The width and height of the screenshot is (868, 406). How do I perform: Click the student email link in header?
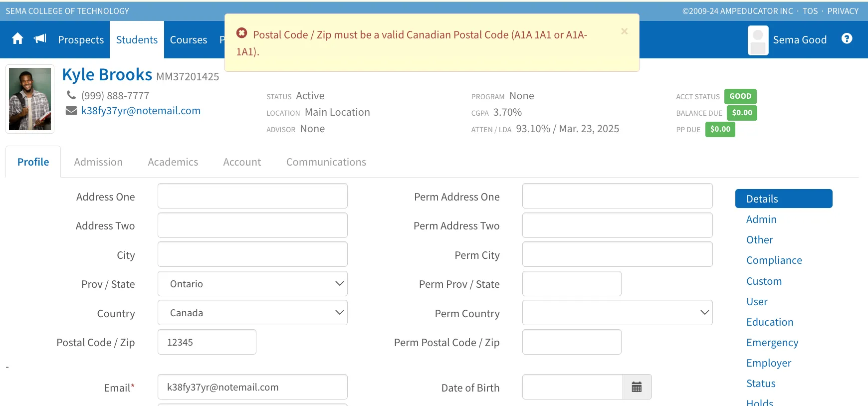pos(141,111)
